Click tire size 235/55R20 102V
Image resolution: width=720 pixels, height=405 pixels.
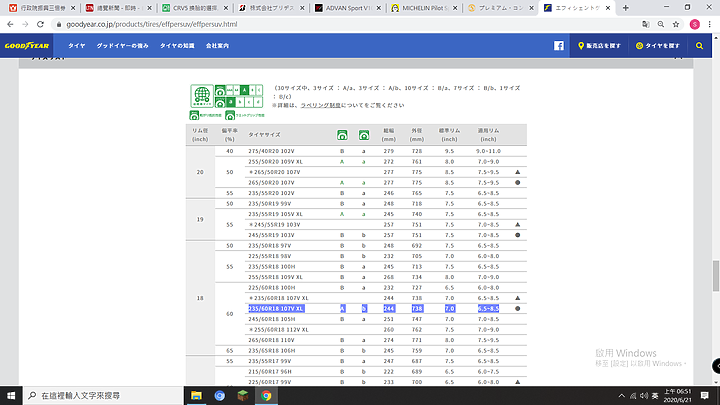271,193
